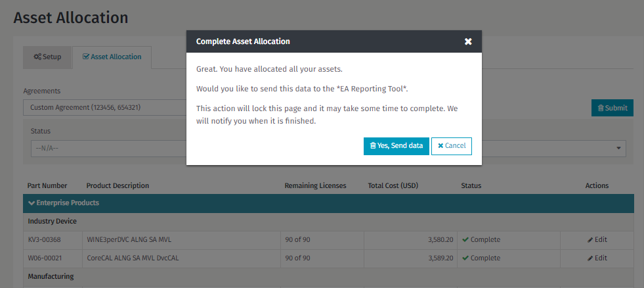644x288 pixels.
Task: Switch to the Setup tab
Action: 47,57
